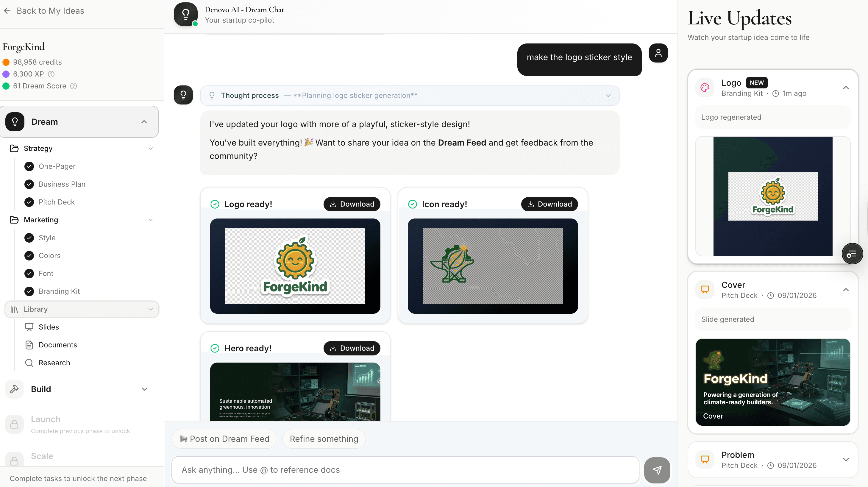Open Slides in the Library

click(49, 327)
